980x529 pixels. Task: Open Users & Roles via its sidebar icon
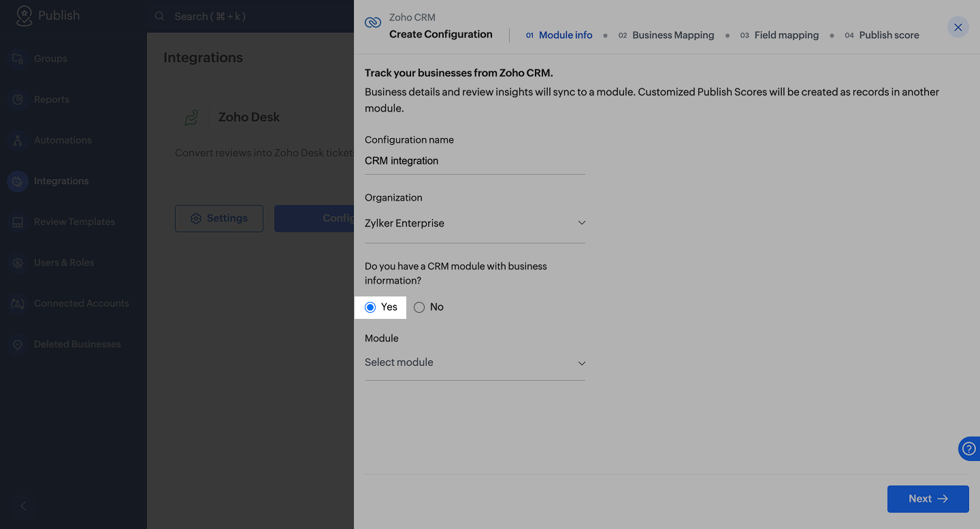(18, 262)
